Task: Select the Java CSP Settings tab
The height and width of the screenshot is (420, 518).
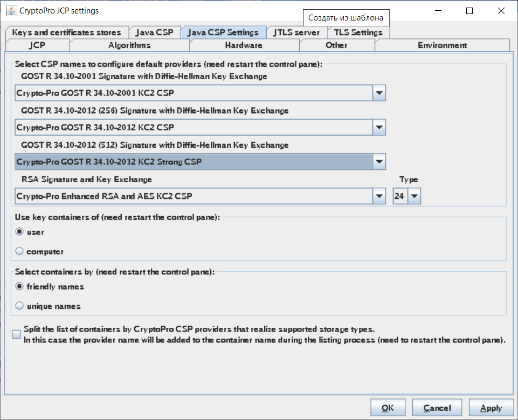Action: (x=224, y=32)
